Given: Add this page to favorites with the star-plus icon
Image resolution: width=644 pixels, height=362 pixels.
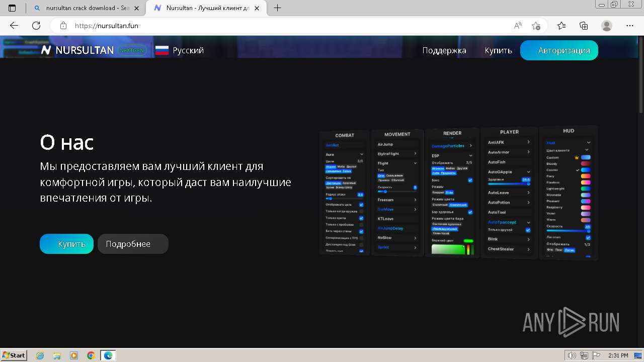Looking at the screenshot, I should (x=536, y=26).
